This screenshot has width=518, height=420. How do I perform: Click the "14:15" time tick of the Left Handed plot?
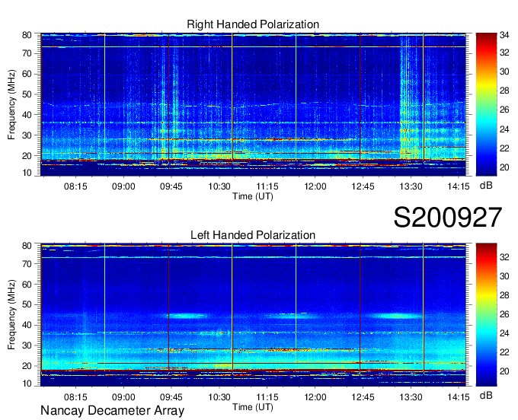(x=459, y=397)
